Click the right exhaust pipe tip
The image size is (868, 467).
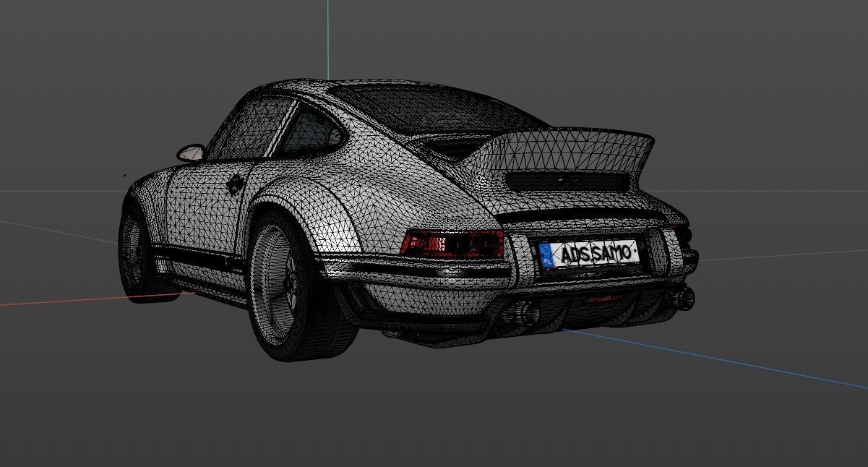tap(681, 298)
